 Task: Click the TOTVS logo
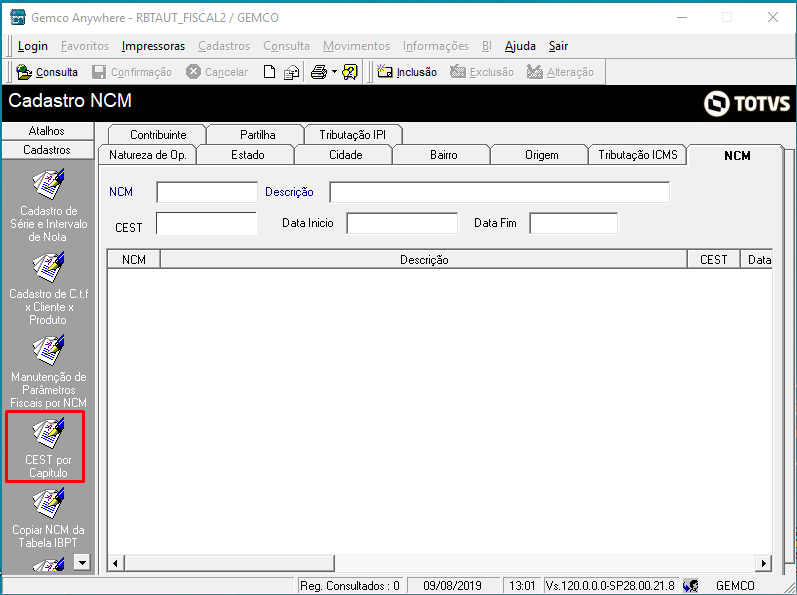[x=746, y=104]
